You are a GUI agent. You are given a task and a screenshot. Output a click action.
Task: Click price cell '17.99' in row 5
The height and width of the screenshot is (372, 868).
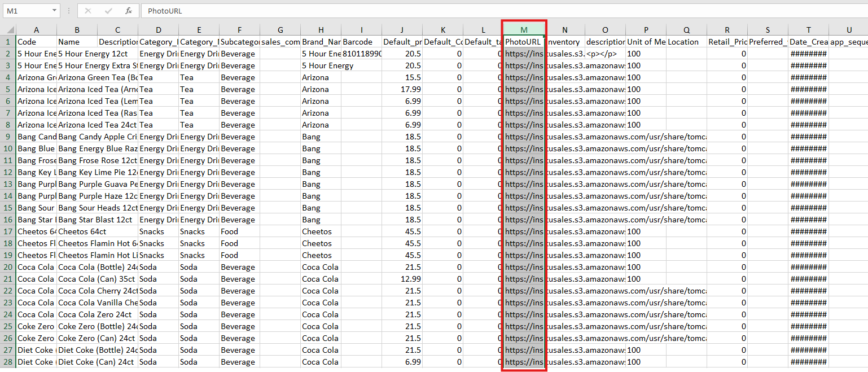(402, 89)
